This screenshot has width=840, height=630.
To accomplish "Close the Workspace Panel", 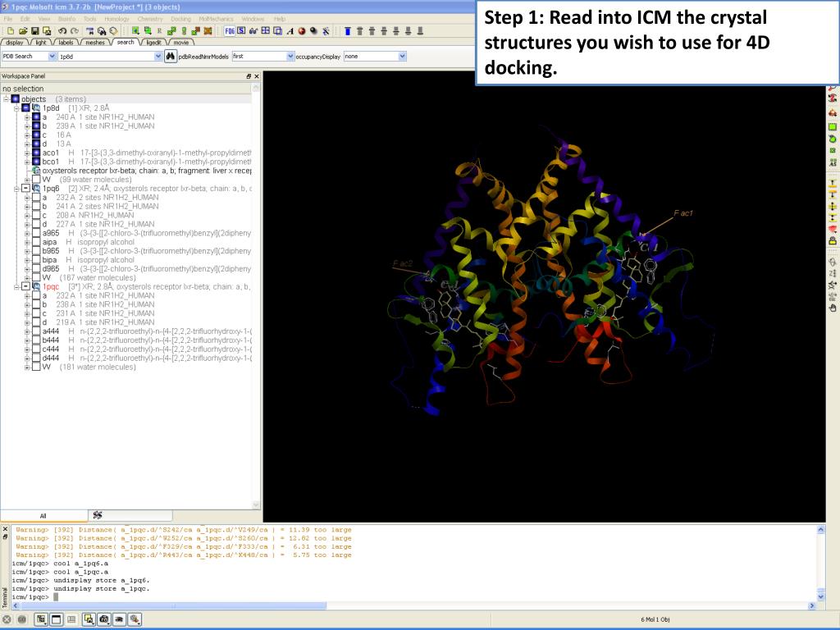I will (x=257, y=76).
